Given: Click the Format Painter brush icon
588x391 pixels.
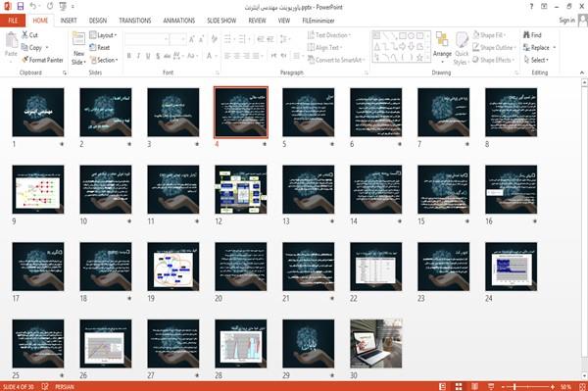Looking at the screenshot, I should click(25, 60).
